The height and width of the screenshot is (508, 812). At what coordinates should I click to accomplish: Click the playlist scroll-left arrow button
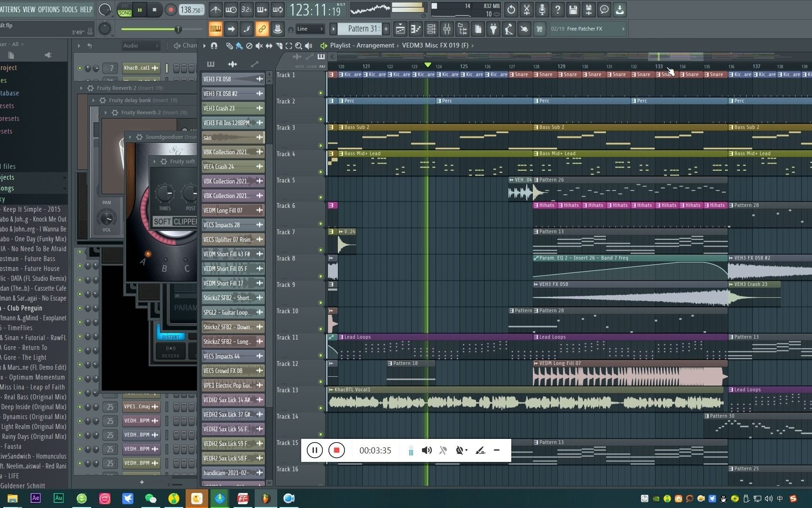click(332, 56)
